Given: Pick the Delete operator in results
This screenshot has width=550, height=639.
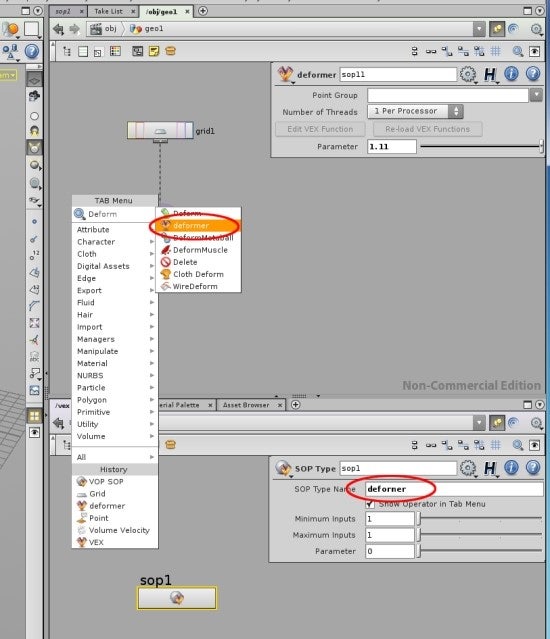Looking at the screenshot, I should [198, 262].
